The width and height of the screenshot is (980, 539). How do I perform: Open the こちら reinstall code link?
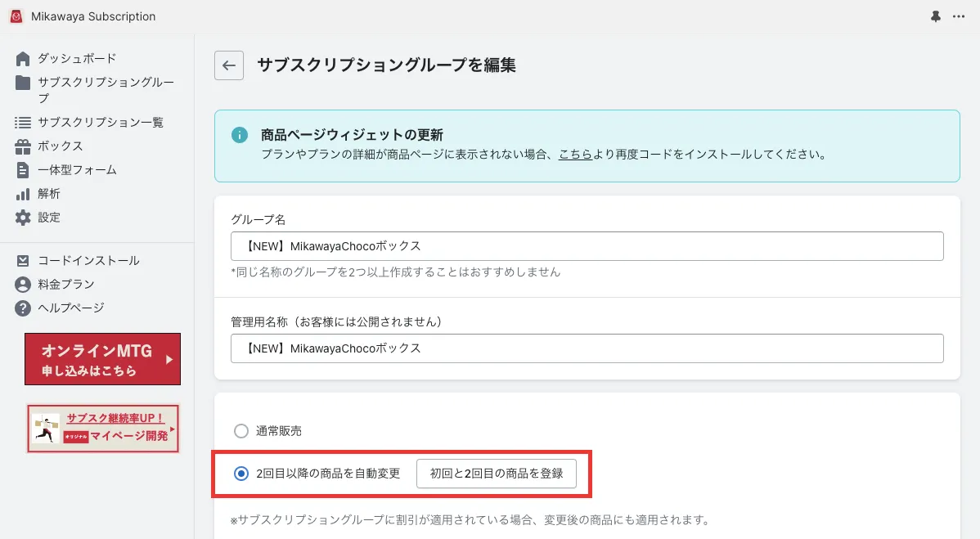(577, 154)
